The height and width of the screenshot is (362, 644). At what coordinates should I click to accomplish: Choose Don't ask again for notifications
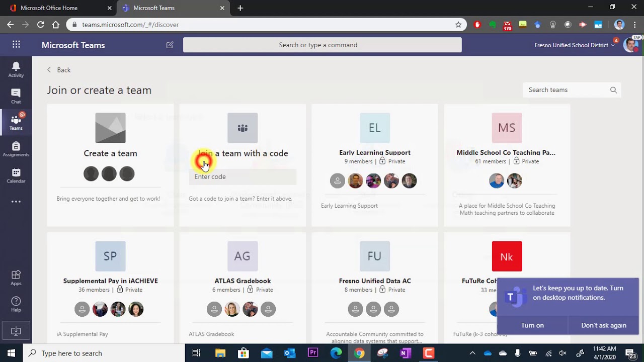pos(604,325)
